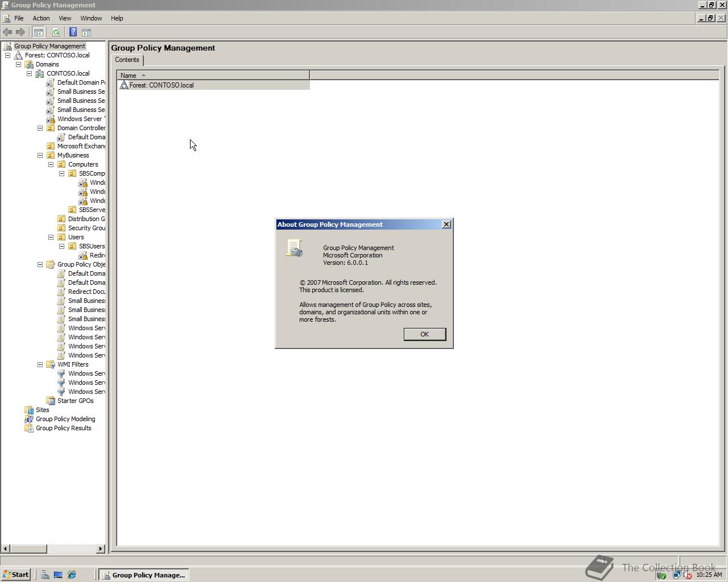This screenshot has width=728, height=582.
Task: Click the Domains folder icon in the tree
Action: click(x=29, y=64)
